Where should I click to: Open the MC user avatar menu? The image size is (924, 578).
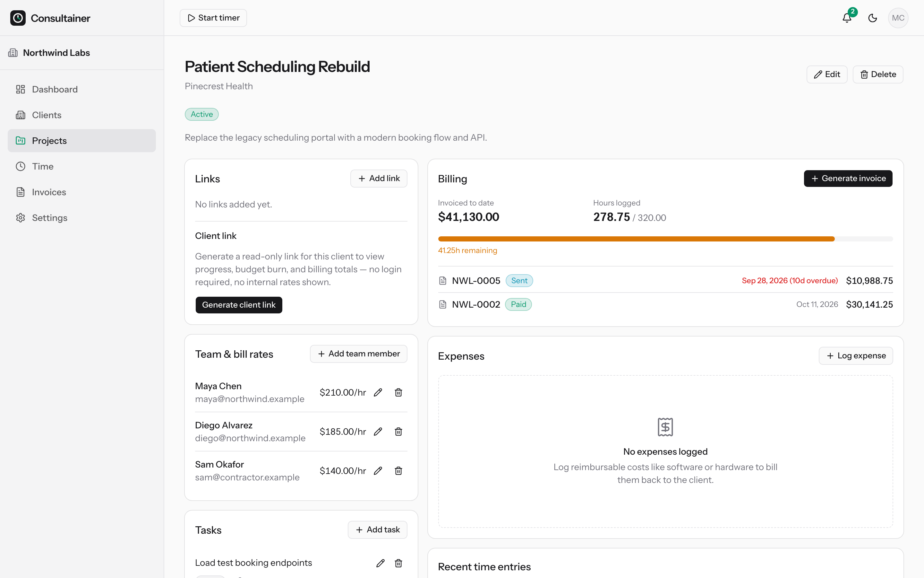click(898, 18)
